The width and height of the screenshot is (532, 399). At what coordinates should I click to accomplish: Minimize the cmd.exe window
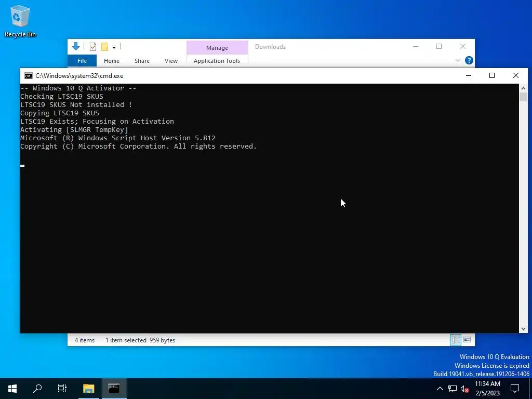pyautogui.click(x=469, y=76)
